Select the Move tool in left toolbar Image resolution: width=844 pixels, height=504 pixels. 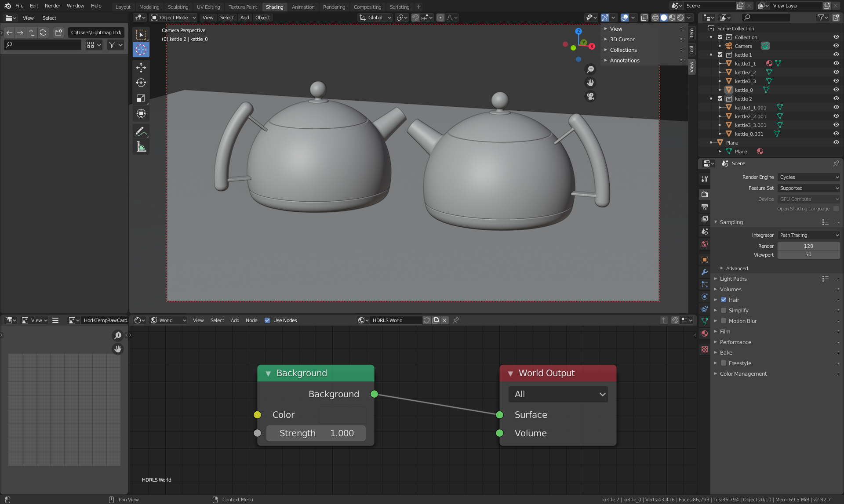(141, 67)
